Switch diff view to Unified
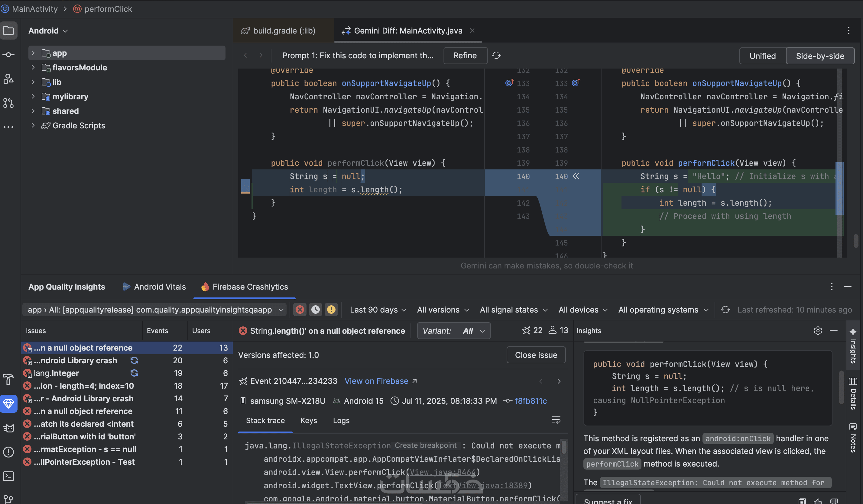863x504 pixels. click(x=762, y=56)
